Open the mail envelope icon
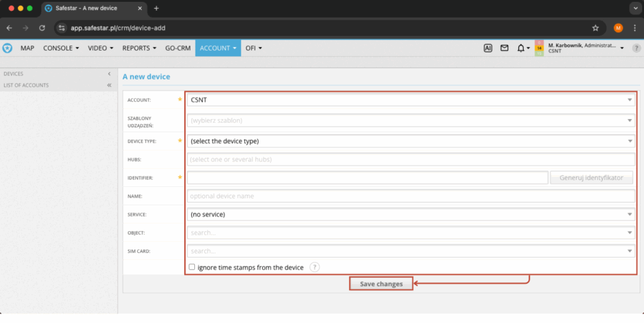The width and height of the screenshot is (644, 323). pyautogui.click(x=504, y=48)
